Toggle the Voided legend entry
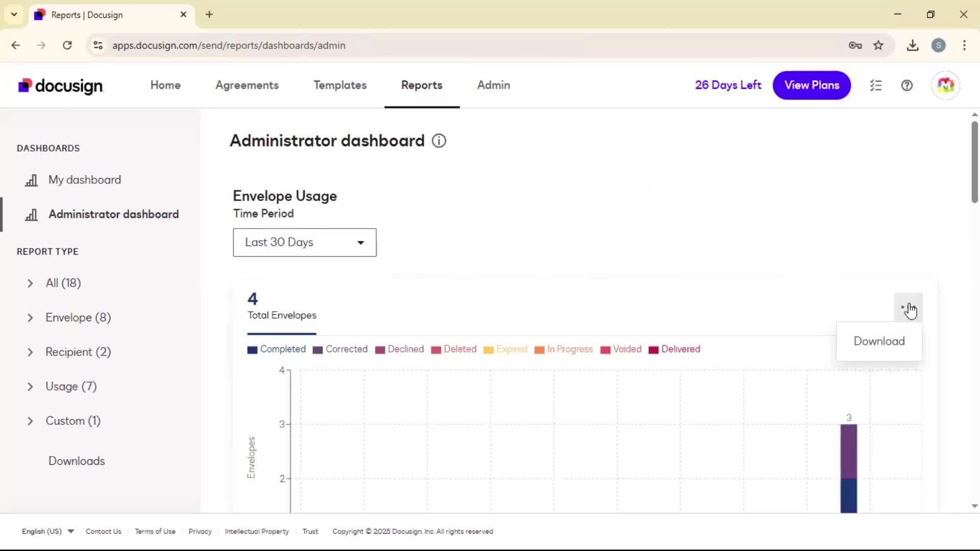Viewport: 980px width, 551px height. tap(621, 349)
